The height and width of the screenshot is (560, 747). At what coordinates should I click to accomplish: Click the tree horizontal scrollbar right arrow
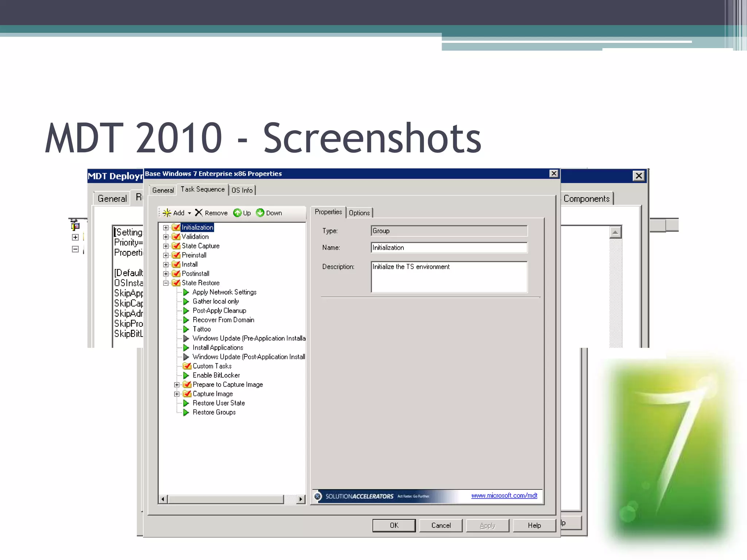(x=301, y=499)
